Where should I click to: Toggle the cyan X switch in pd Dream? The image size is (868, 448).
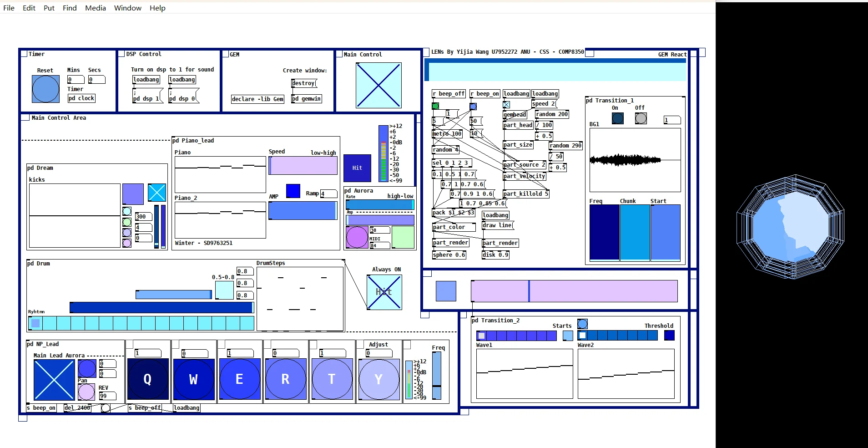(157, 193)
